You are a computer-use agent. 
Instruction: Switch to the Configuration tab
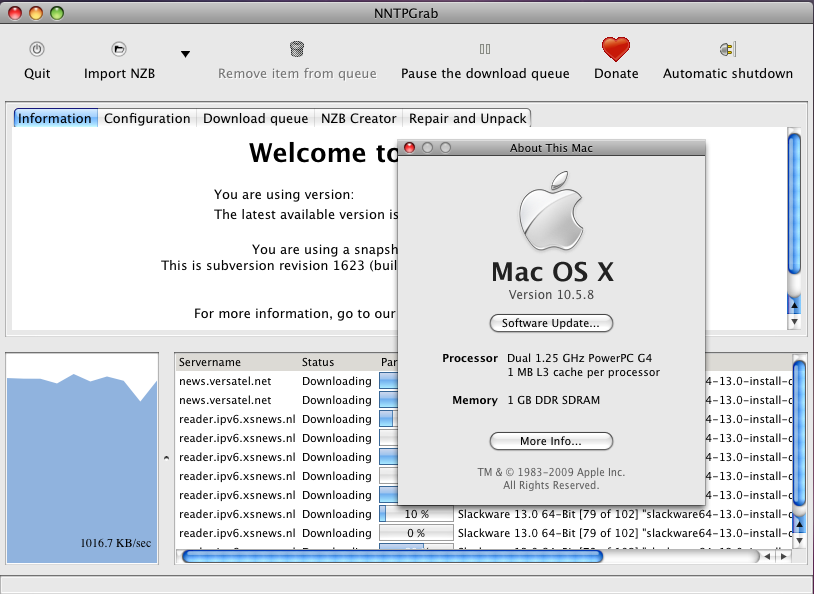click(147, 118)
